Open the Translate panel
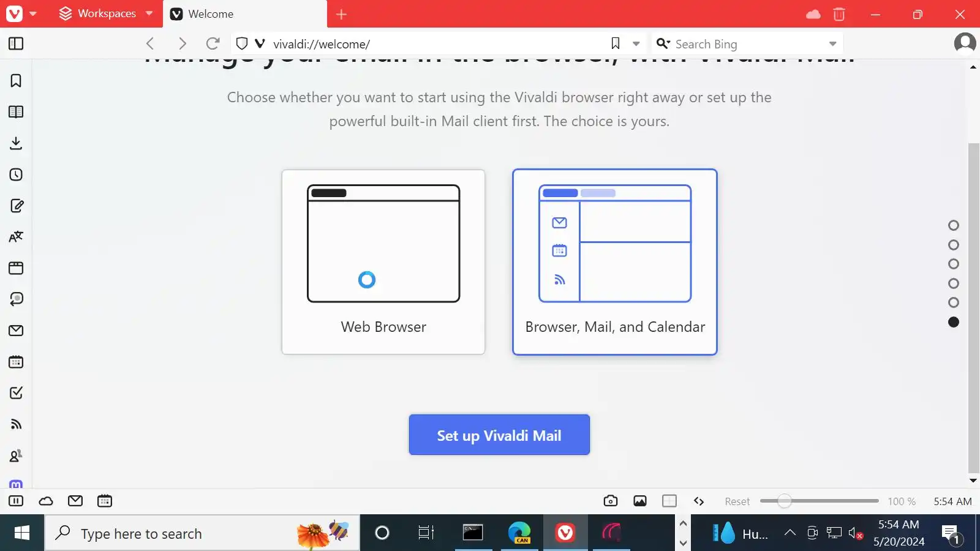The width and height of the screenshot is (980, 551). tap(16, 237)
